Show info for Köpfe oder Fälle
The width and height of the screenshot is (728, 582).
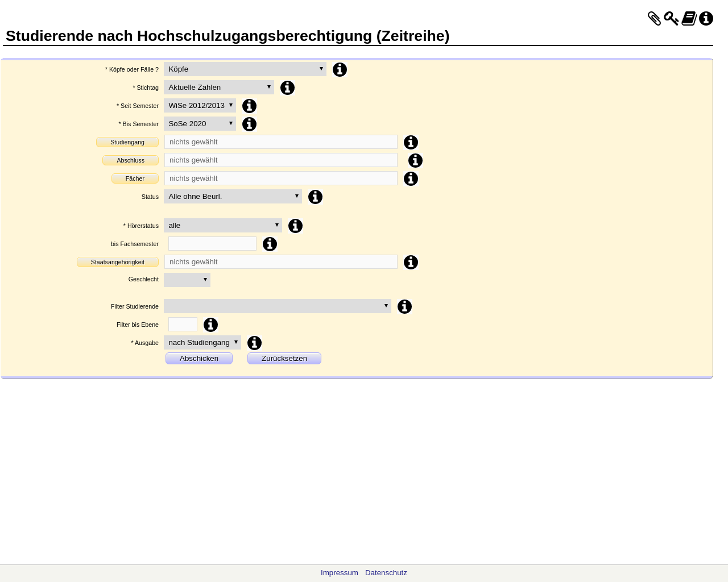point(340,69)
